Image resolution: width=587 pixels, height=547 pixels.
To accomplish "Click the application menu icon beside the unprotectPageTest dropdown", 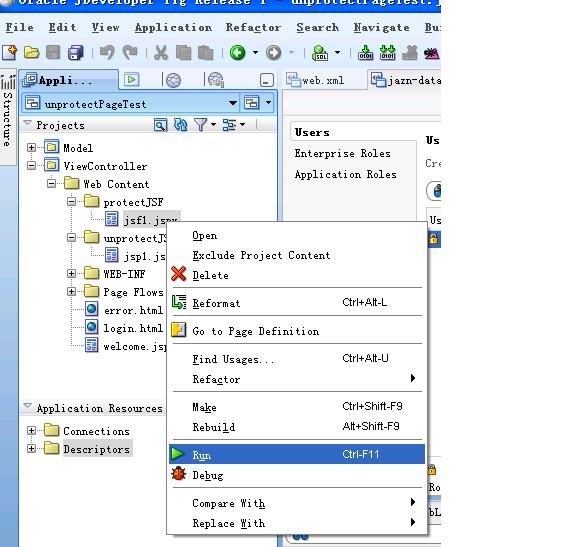I will coord(252,103).
